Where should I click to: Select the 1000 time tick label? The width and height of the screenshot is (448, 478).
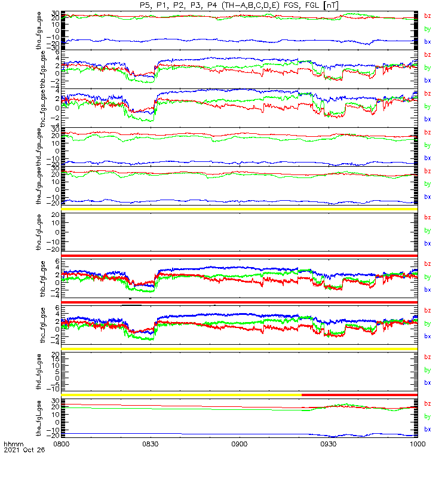point(418,444)
